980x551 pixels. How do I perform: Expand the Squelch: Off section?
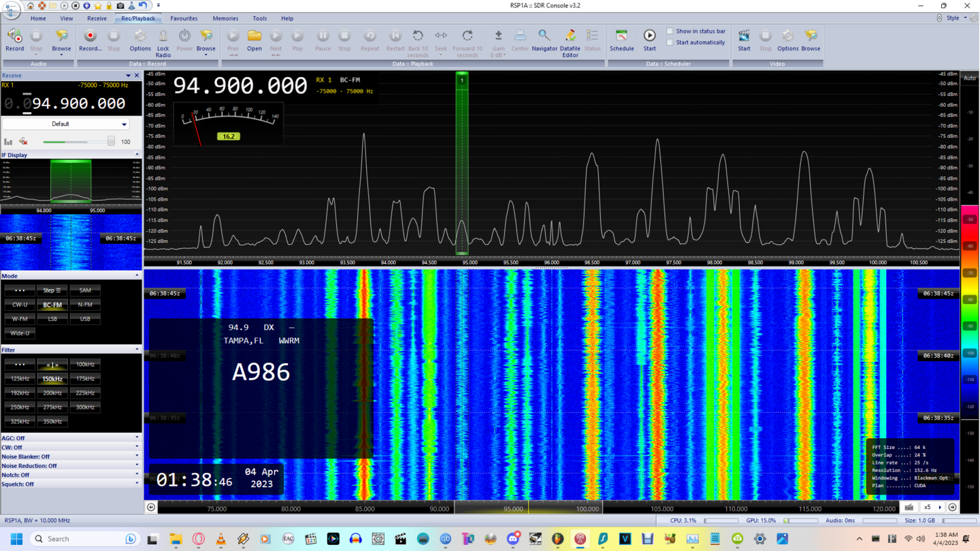pyautogui.click(x=71, y=484)
